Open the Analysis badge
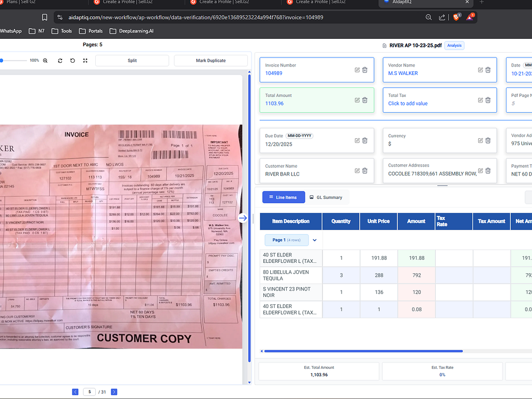This screenshot has width=532, height=399. pos(454,45)
